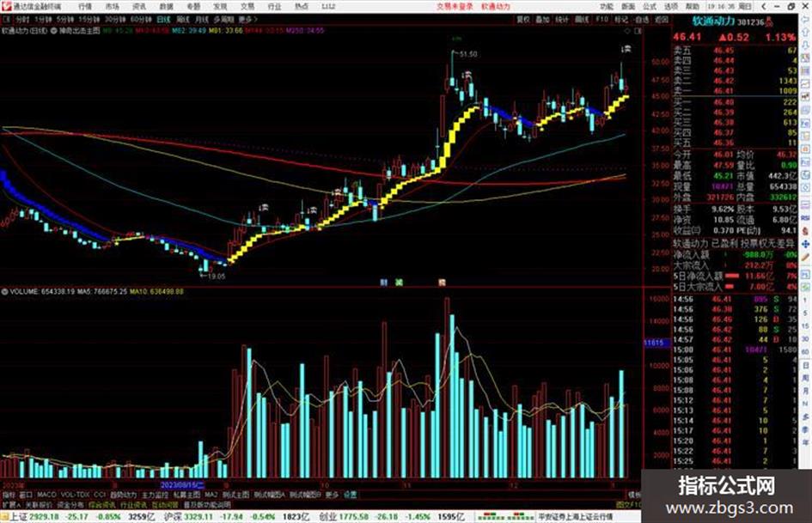Open the 市场 menu
The width and height of the screenshot is (812, 523).
(x=113, y=6)
